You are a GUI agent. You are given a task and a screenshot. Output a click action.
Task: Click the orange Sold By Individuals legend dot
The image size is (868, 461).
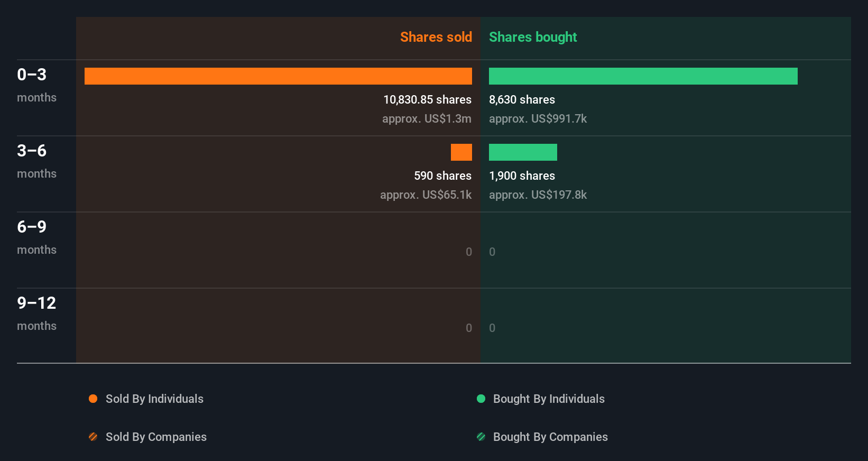tap(93, 399)
